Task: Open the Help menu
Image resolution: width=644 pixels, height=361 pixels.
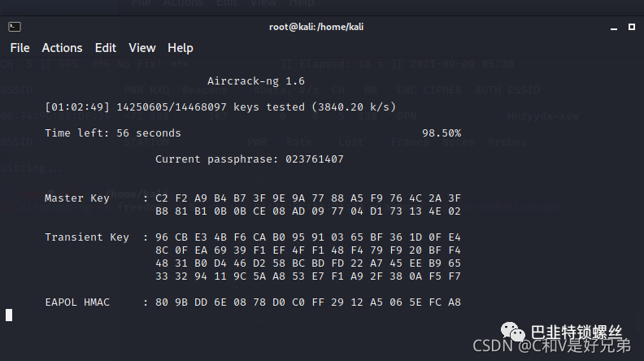Action: [181, 48]
